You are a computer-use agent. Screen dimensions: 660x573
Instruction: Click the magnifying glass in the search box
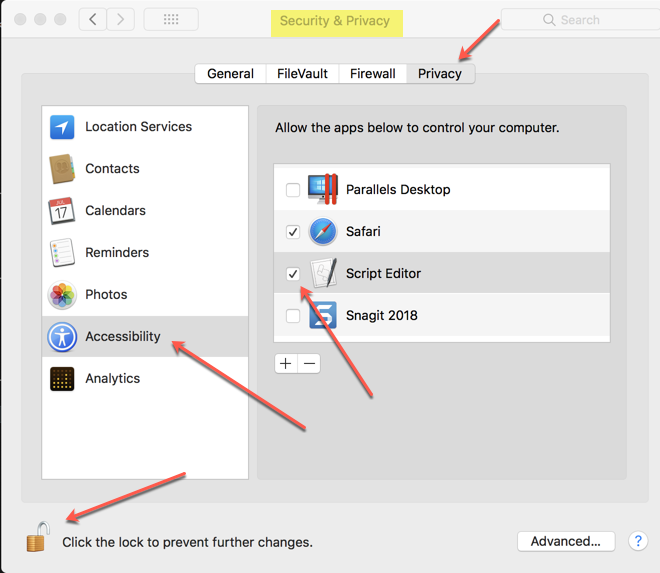tap(549, 20)
